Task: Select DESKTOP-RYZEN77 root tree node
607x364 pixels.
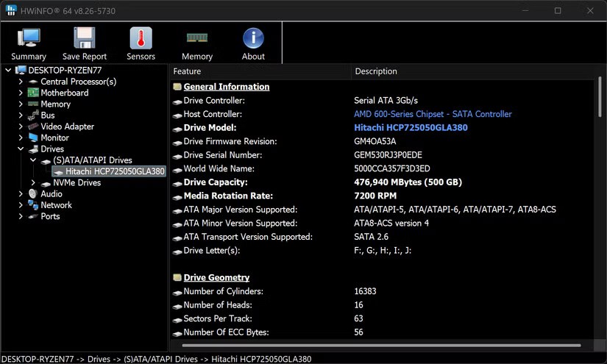Action: 65,70
